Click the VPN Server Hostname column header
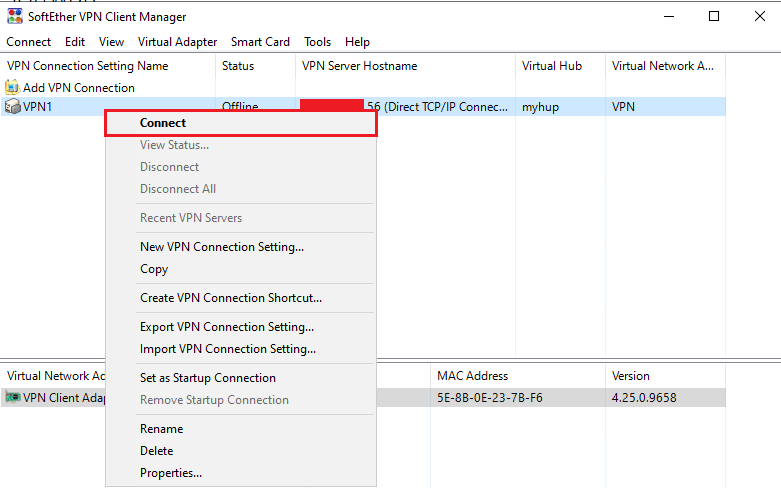Viewport: 781px width, 488px height. coord(405,66)
